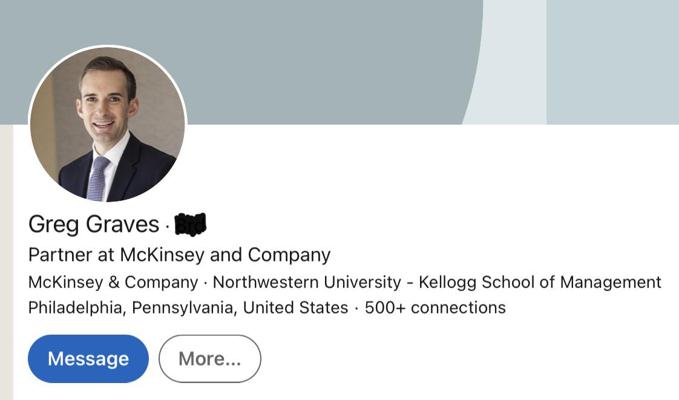Visit Northwestern University – Kellogg School of Management link
679x400 pixels.
(437, 282)
